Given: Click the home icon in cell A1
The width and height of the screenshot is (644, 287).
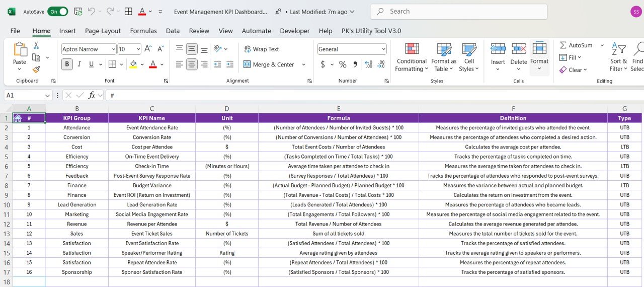Looking at the screenshot, I should [18, 118].
